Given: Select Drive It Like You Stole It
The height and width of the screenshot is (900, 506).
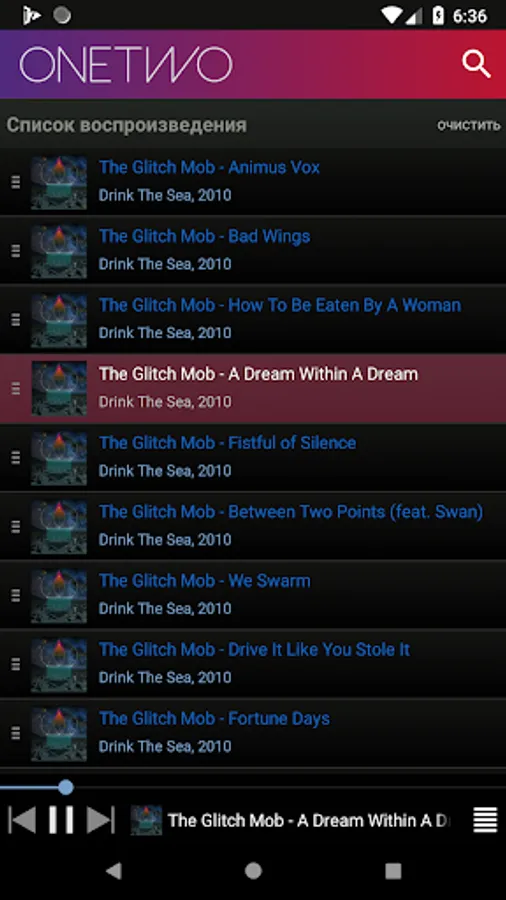Looking at the screenshot, I should tap(253, 664).
